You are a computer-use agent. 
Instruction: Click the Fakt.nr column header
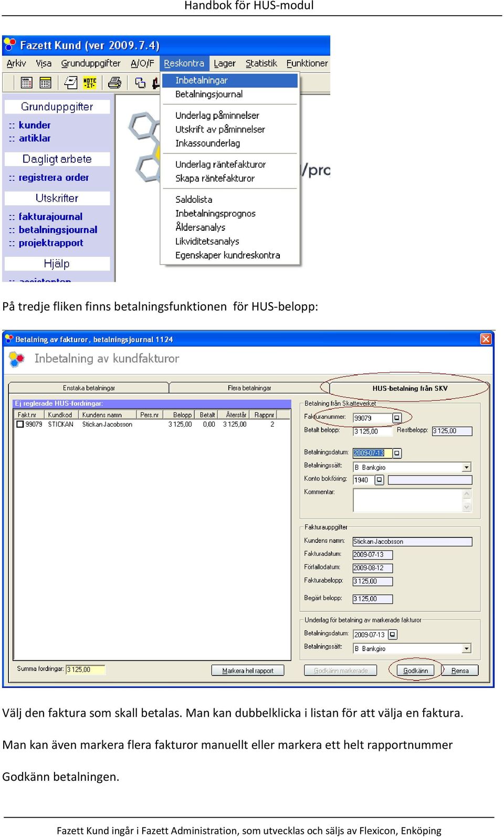29,415
